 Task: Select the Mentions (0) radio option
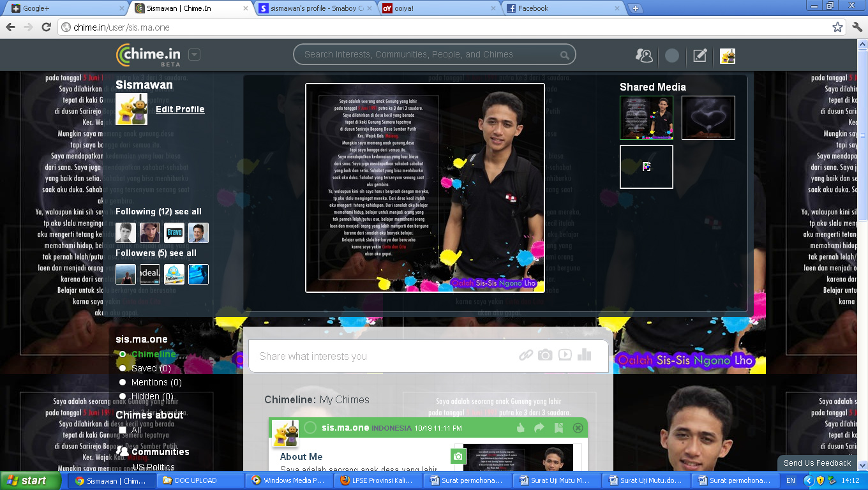123,382
